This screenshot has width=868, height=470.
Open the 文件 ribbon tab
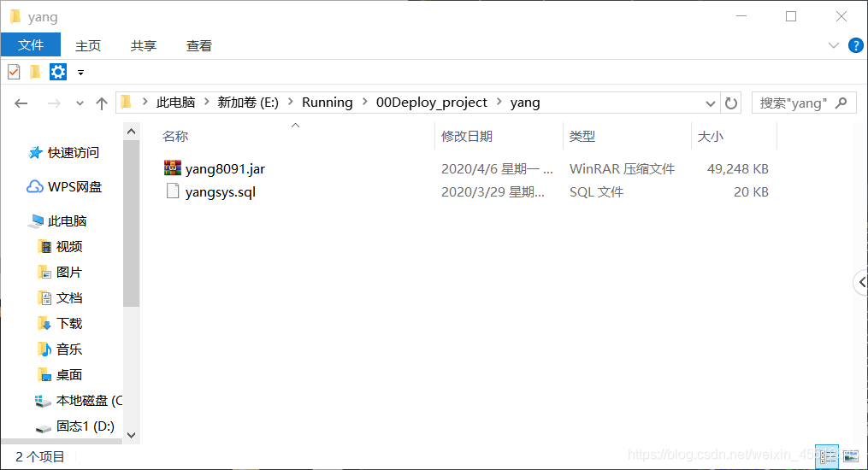tap(31, 44)
